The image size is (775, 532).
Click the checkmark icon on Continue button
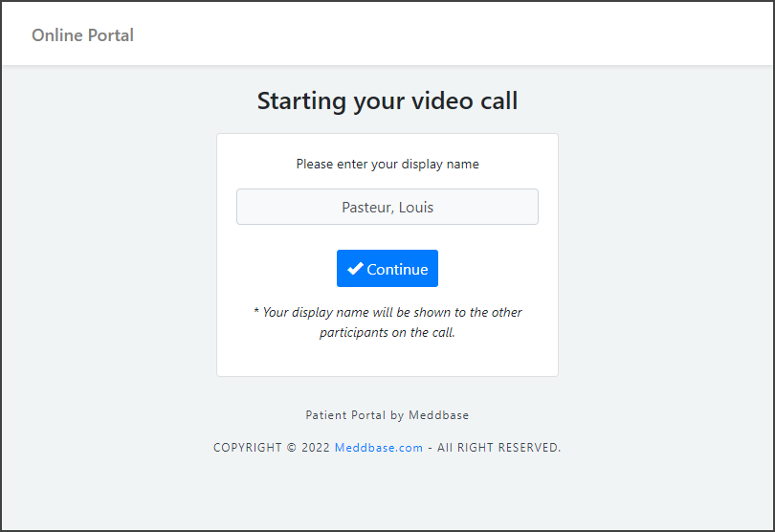(x=355, y=269)
